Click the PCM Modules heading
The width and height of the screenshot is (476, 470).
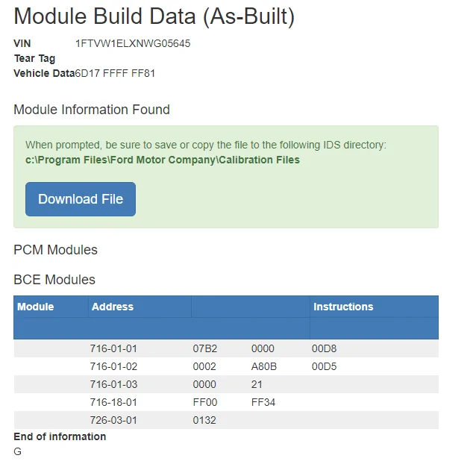point(55,250)
